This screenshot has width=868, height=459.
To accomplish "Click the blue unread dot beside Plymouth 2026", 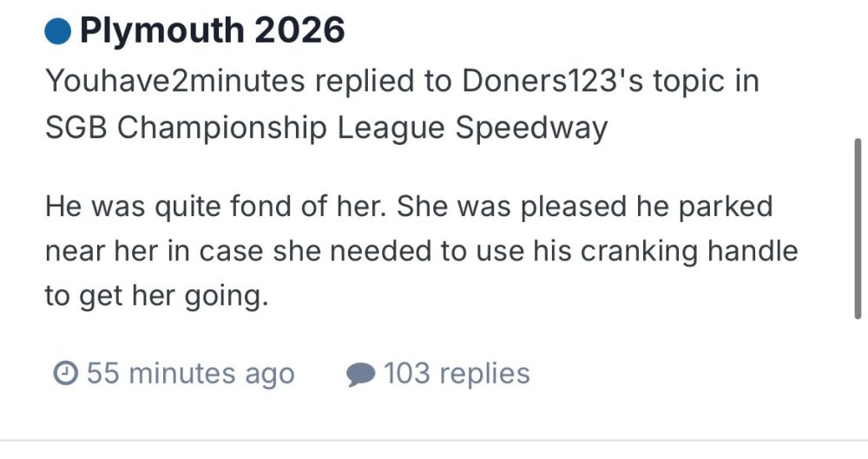I will tap(57, 32).
